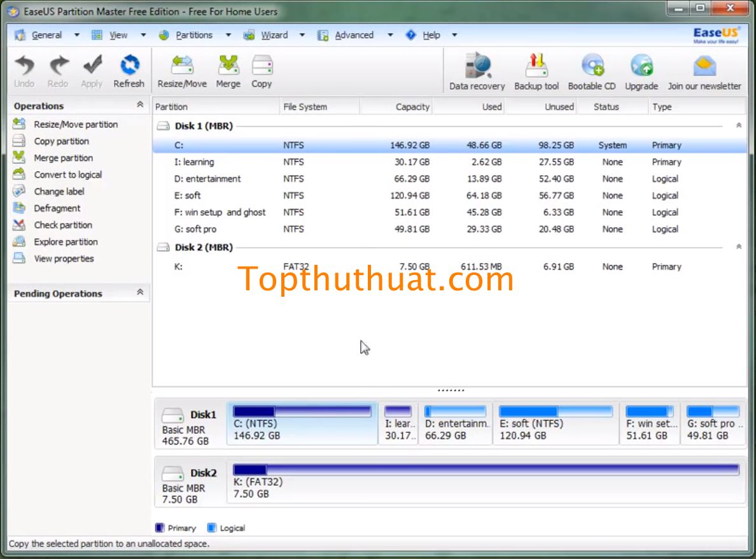Collapse the Disk 2 (MBR) group

739,247
